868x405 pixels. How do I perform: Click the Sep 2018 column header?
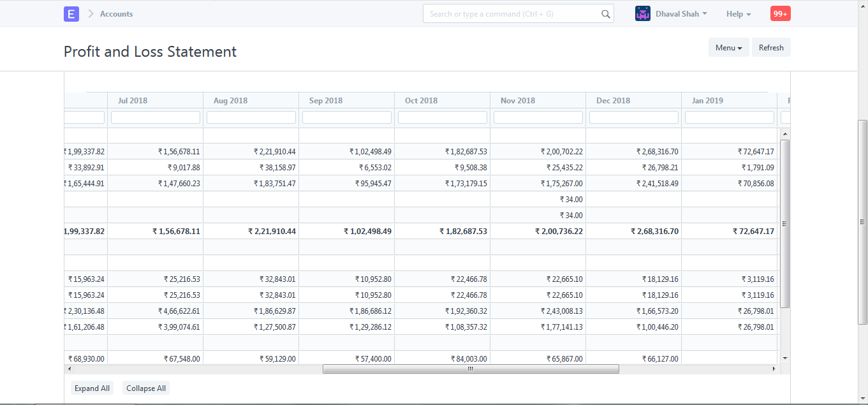[x=347, y=101]
